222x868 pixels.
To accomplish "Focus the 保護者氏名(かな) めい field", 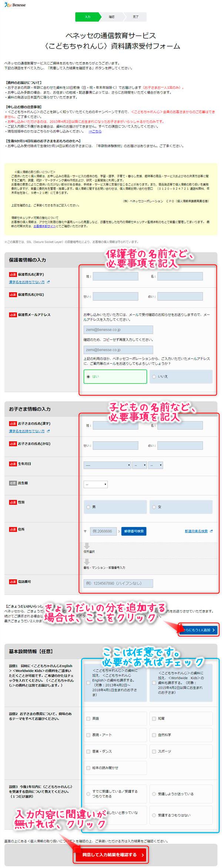I will pyautogui.click(x=180, y=296).
